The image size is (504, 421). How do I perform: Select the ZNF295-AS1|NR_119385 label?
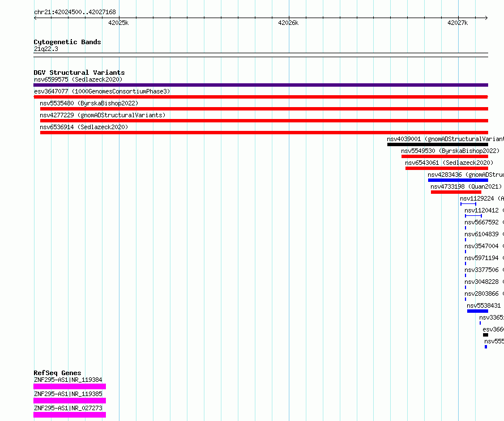pos(68,394)
